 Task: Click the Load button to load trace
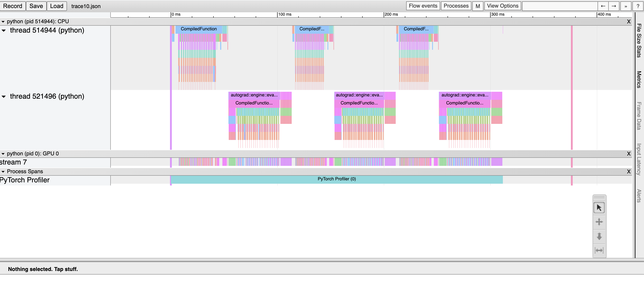tap(56, 6)
